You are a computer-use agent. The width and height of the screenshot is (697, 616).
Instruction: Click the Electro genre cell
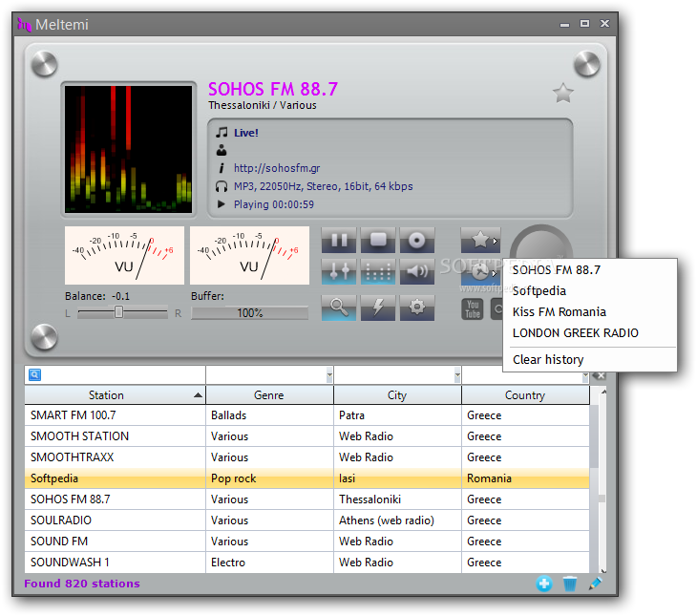coord(269,563)
